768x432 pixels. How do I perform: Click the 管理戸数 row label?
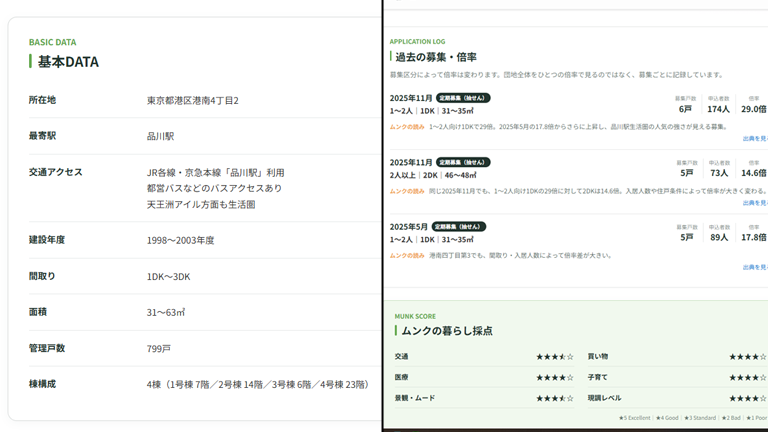47,348
